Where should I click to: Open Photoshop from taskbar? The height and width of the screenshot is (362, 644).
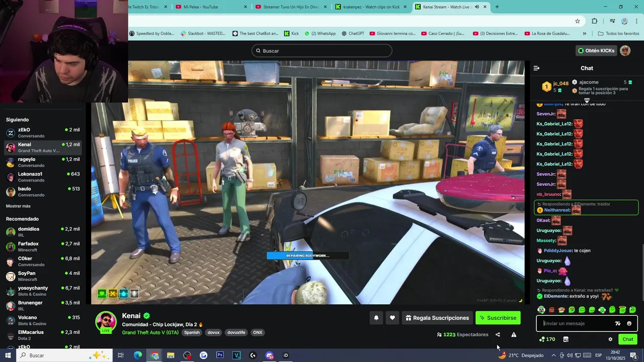pos(220,355)
